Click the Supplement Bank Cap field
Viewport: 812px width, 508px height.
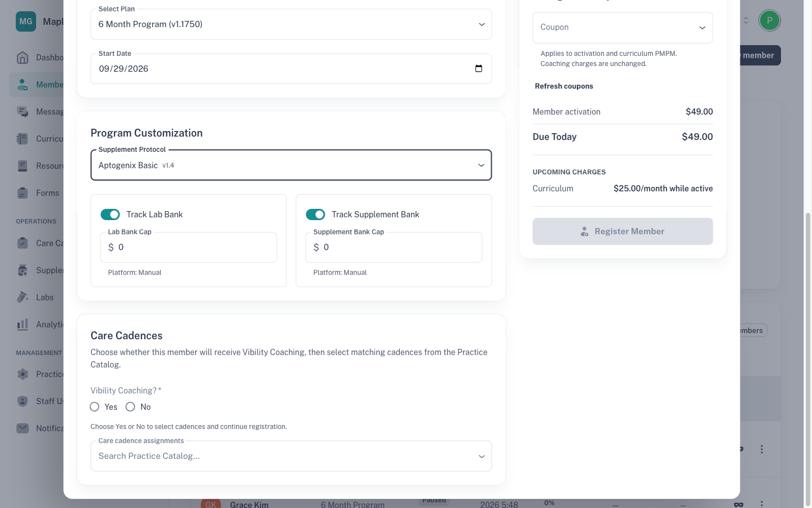pyautogui.click(x=394, y=247)
